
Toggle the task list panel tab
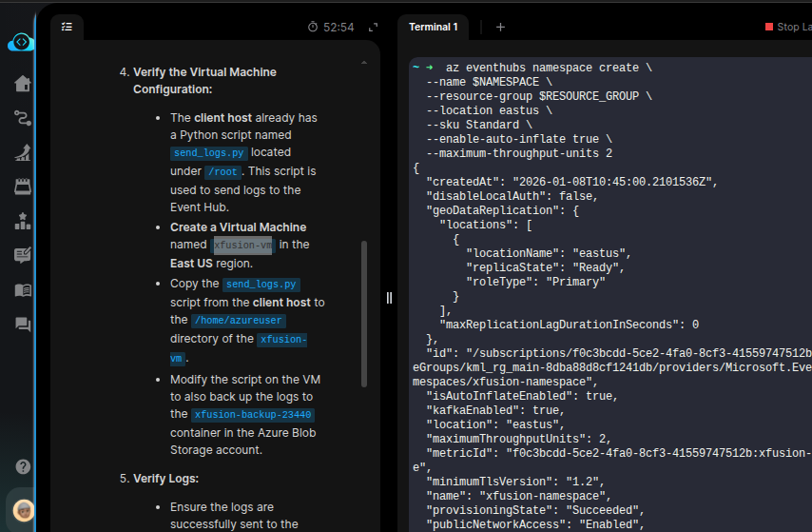point(67,28)
